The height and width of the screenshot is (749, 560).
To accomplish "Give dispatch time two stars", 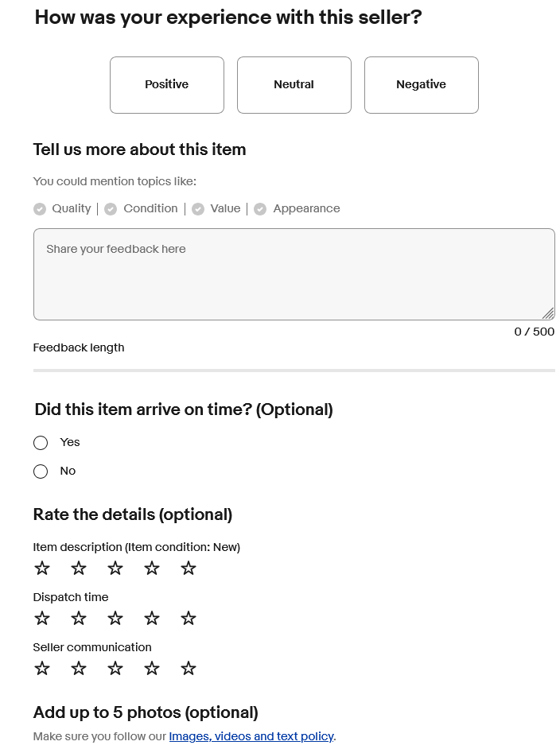I will click(x=79, y=619).
